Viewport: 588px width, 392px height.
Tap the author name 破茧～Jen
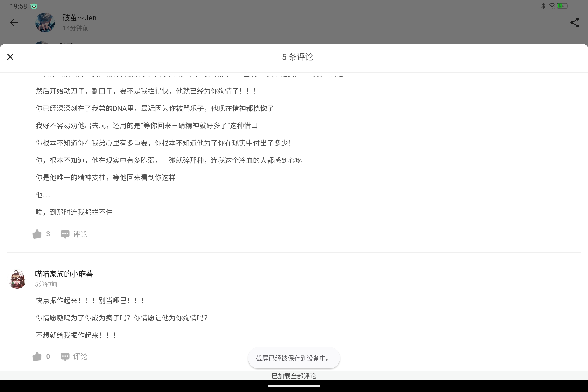pos(79,18)
